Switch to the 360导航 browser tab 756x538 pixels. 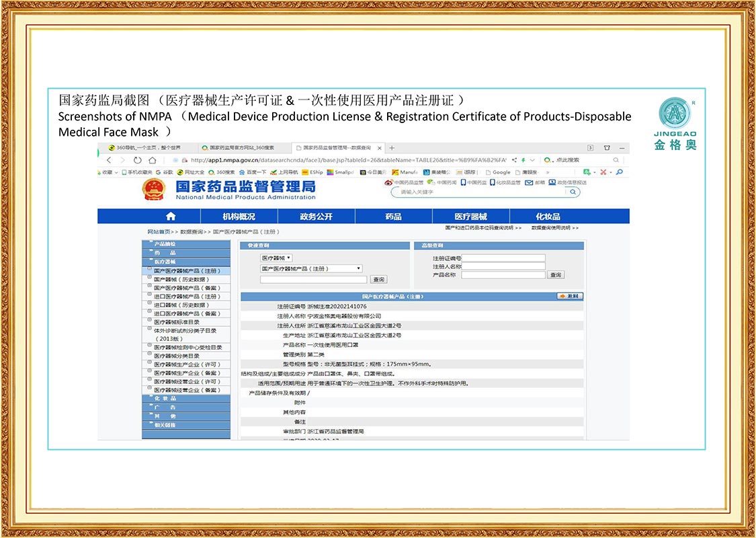147,148
